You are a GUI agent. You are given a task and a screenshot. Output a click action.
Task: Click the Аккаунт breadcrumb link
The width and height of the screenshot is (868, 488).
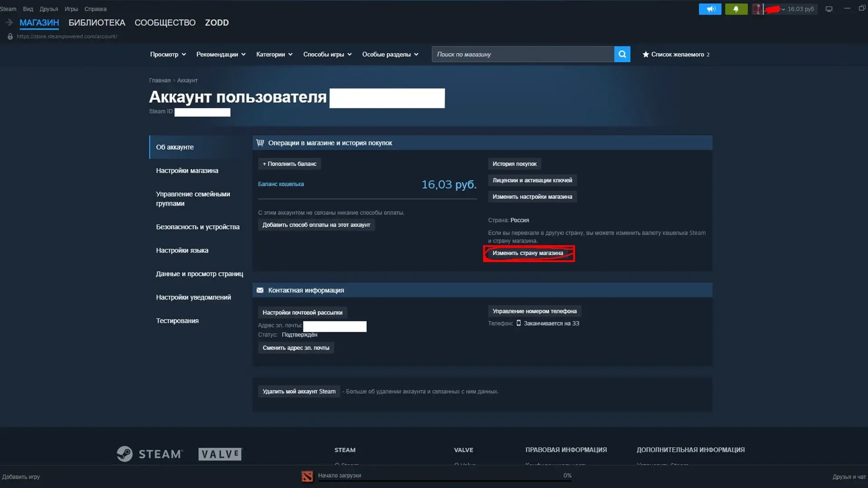[x=187, y=80]
